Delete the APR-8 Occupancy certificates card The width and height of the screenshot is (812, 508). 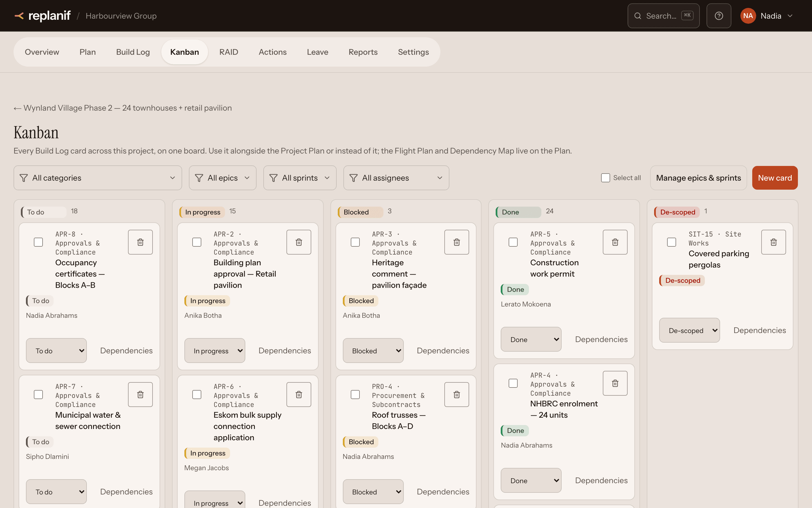point(140,242)
